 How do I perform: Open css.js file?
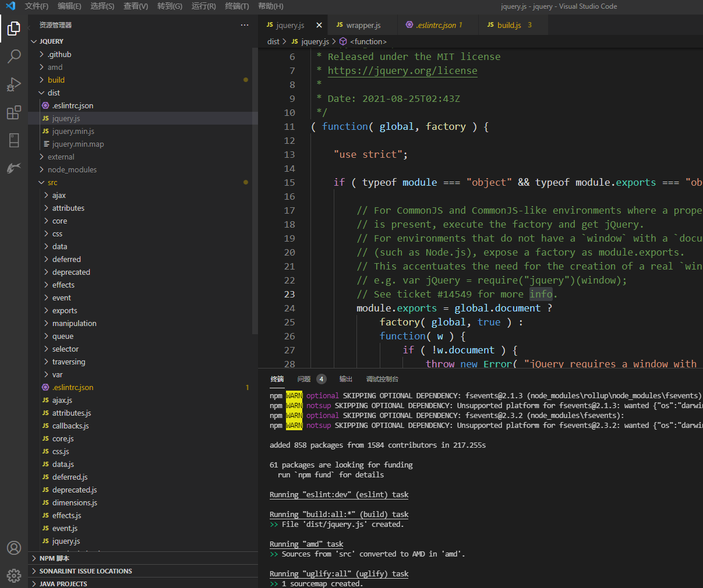[x=143, y=451]
